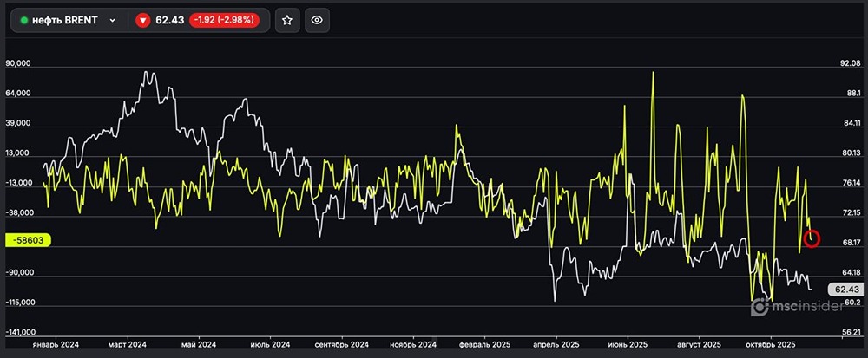Click the -90,000 left axis label
Viewport: 868px width, 358px height.
(x=19, y=272)
